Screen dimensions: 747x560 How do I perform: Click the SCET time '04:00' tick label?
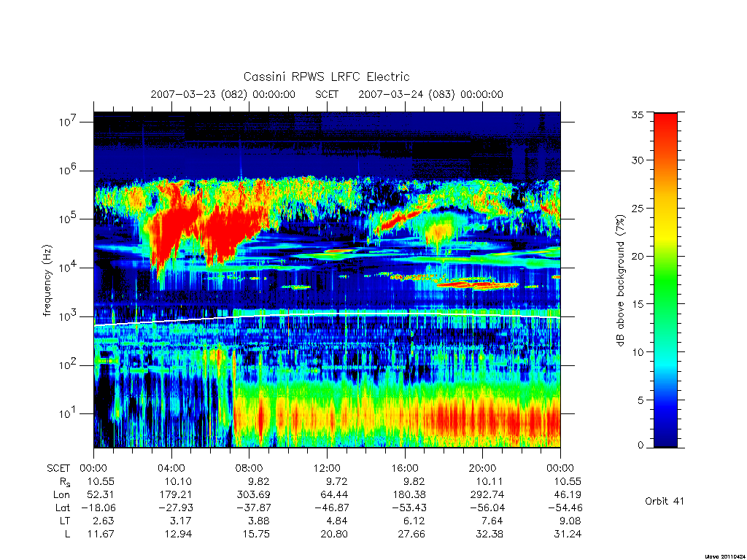point(171,468)
